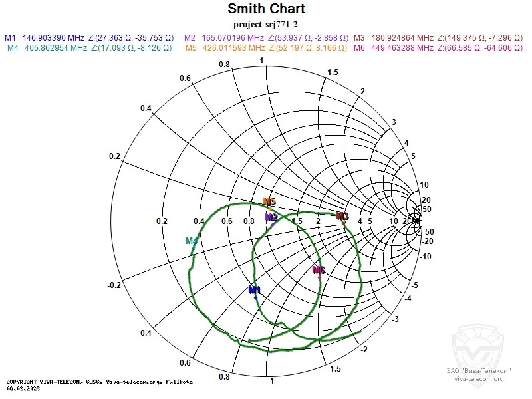
Task: Select the project-srj771-2 subtitle
Action: pos(266,23)
